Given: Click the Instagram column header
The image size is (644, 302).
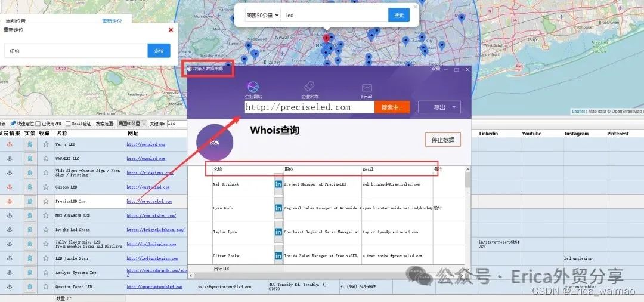Looking at the screenshot, I should [576, 134].
